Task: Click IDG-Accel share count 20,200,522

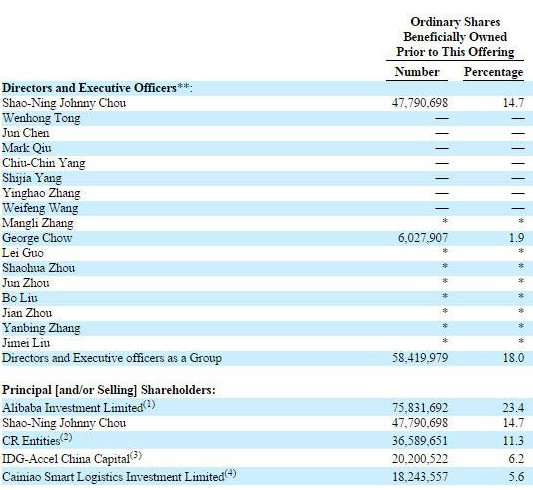Action: coord(420,459)
